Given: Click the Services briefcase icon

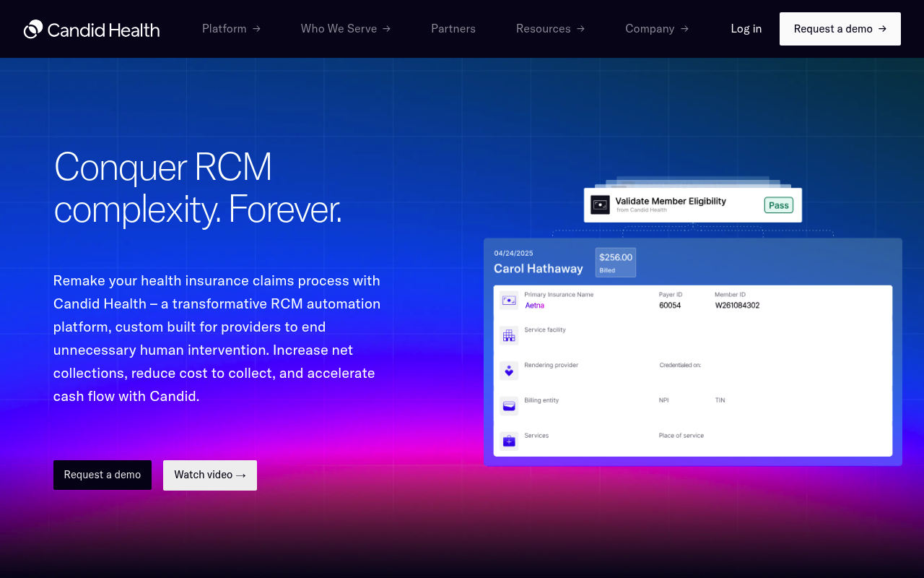Looking at the screenshot, I should pyautogui.click(x=509, y=441).
